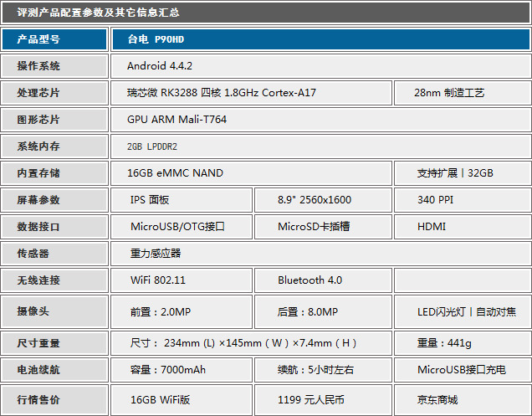The width and height of the screenshot is (532, 416).
Task: Click the 8.9" 2560x1600 cell
Action: 324,200
